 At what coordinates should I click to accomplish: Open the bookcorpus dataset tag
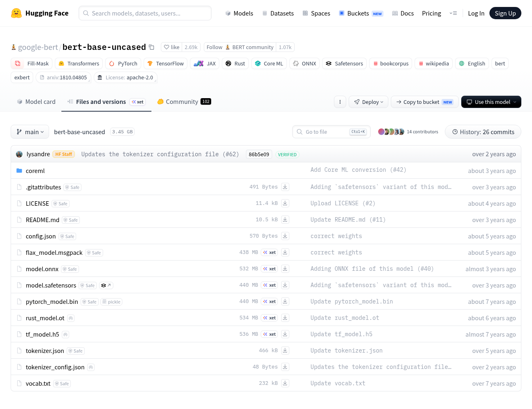390,63
